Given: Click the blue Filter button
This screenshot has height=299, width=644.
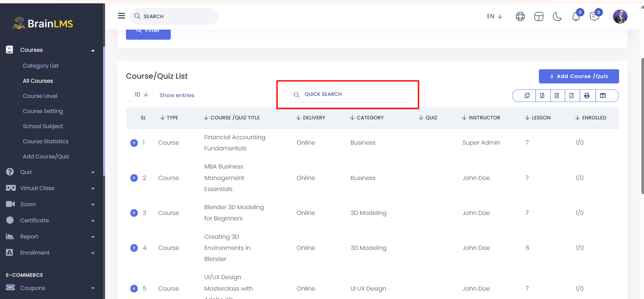Looking at the screenshot, I should click(x=148, y=34).
